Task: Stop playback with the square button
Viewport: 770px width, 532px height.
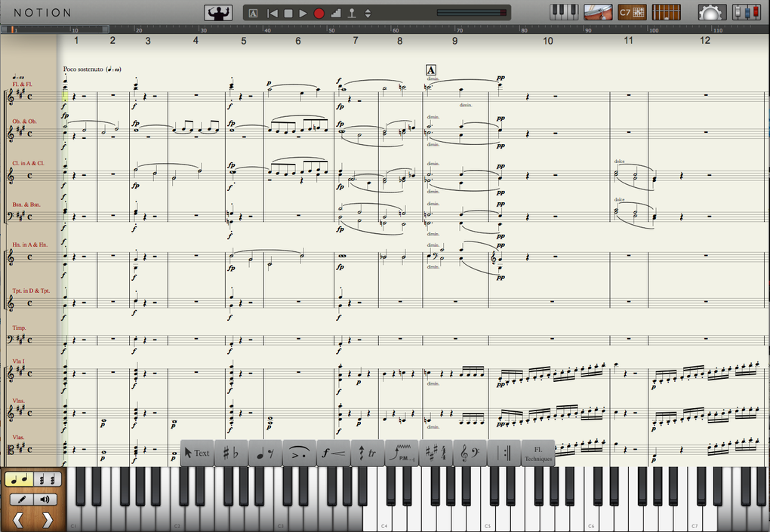Action: 288,14
